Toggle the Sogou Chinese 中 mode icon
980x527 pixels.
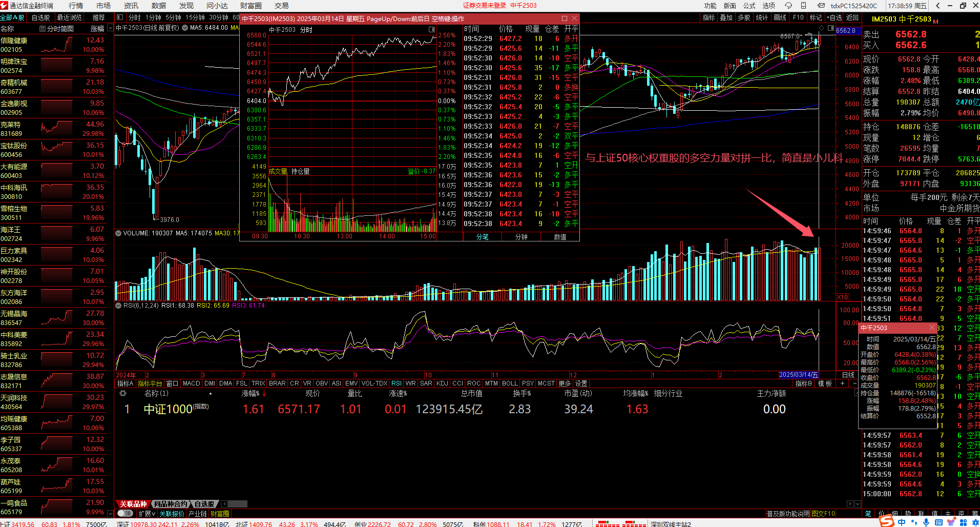pos(902,522)
